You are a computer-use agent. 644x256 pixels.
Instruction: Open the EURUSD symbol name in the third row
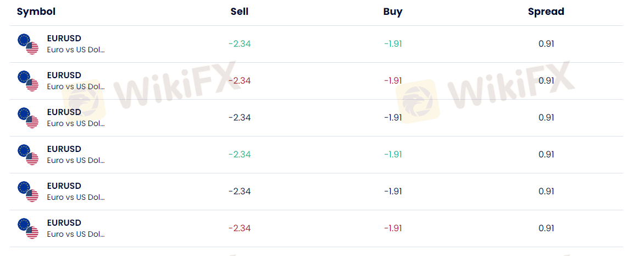pos(64,112)
